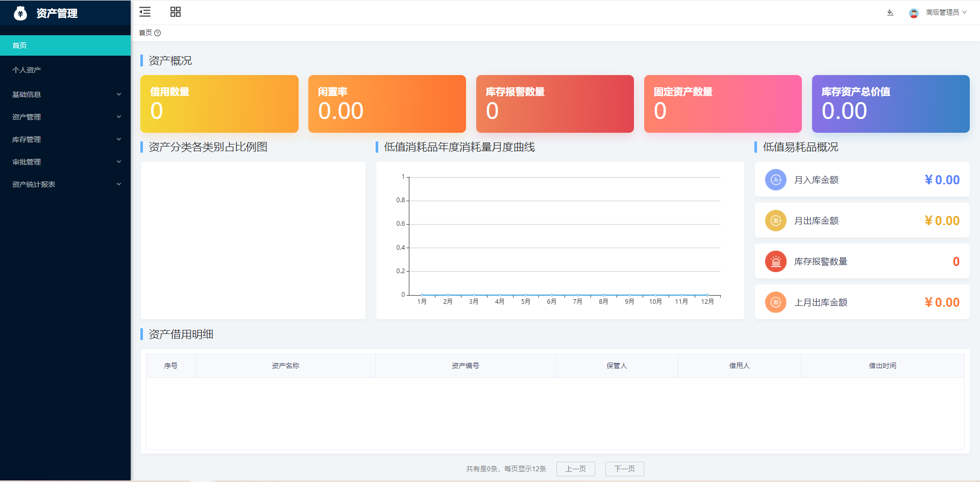Click the 资产名称 column header
980x482 pixels.
(285, 366)
